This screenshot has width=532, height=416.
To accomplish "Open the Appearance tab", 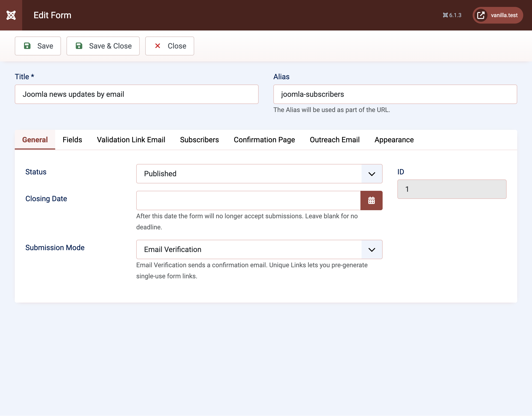I will click(394, 140).
